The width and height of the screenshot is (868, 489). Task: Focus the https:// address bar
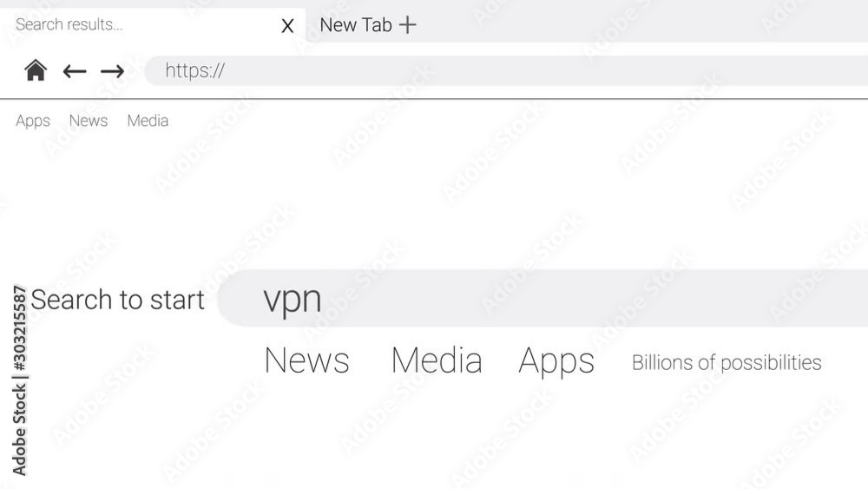[x=506, y=71]
